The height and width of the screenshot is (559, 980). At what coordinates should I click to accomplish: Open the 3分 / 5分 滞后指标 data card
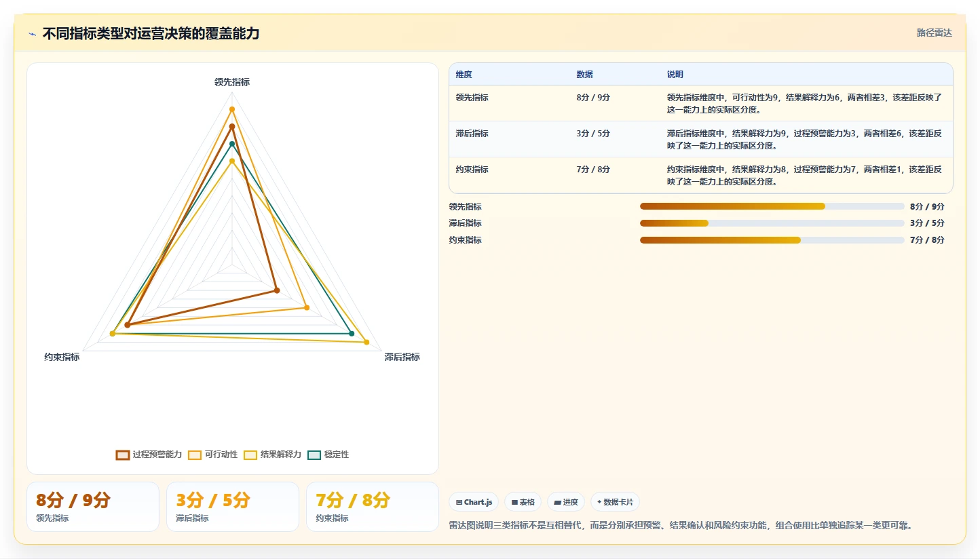point(233,507)
